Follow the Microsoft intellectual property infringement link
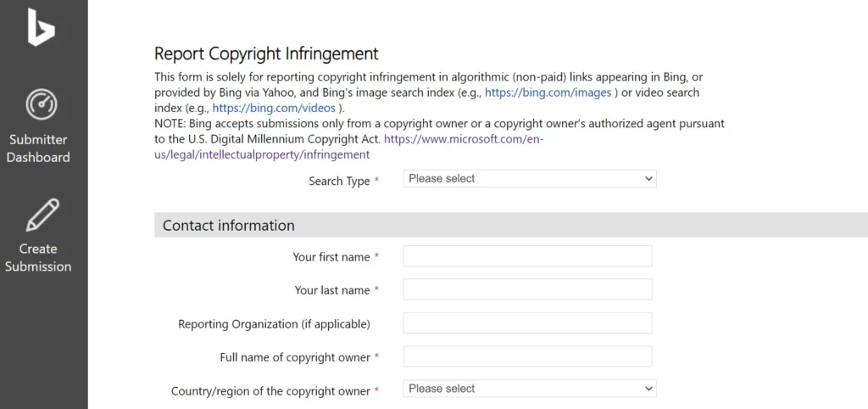The height and width of the screenshot is (409, 868). pos(348,147)
